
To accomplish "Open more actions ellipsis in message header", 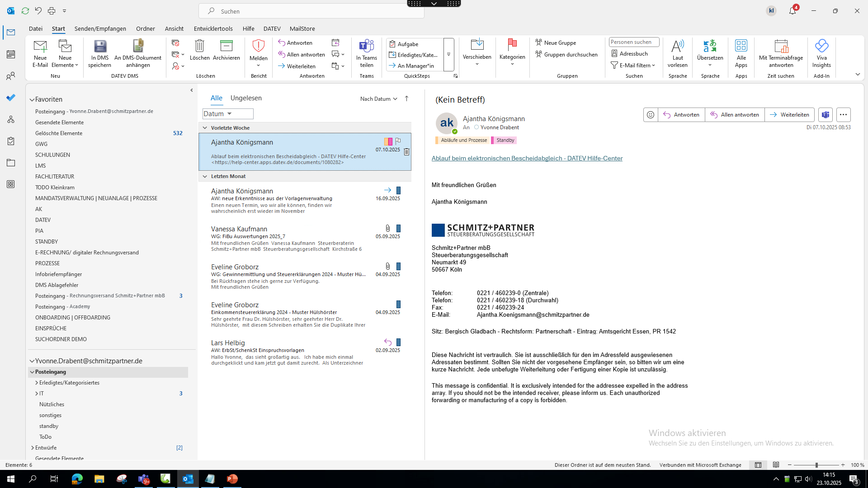I will [844, 115].
